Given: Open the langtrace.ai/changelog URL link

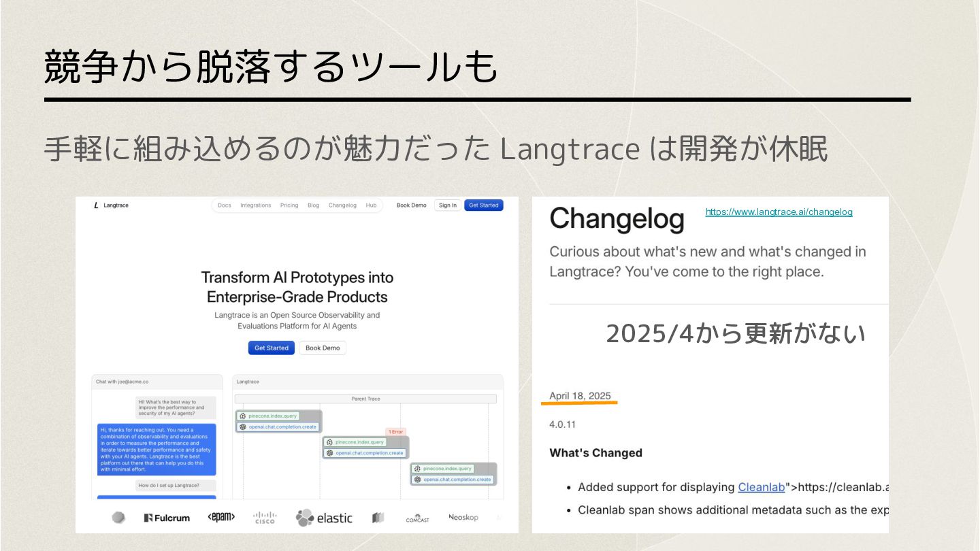Looking at the screenshot, I should [779, 212].
